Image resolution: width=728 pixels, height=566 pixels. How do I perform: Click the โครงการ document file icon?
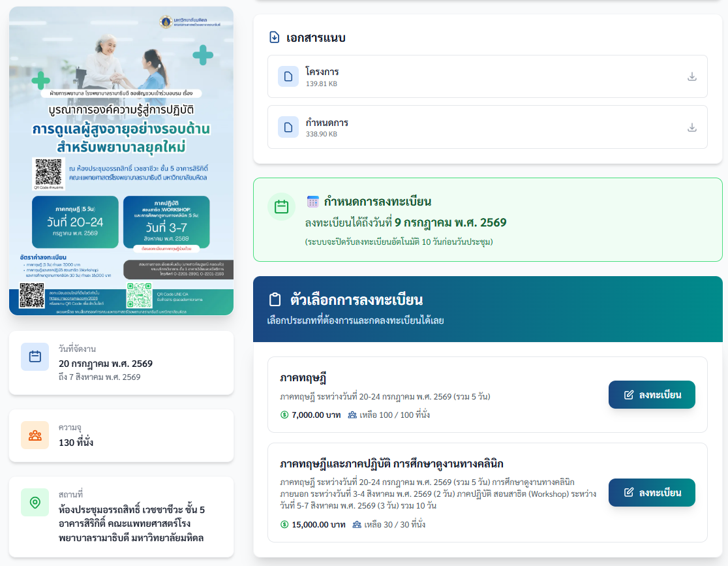tap(288, 76)
